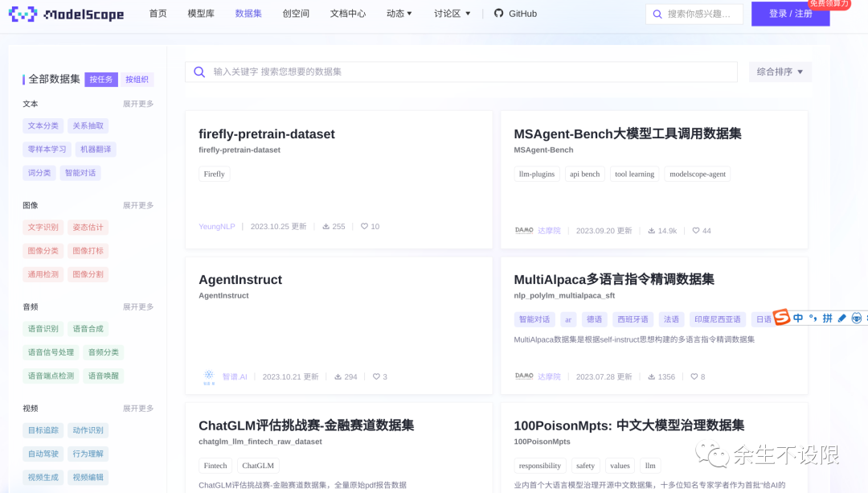Expand the 讨论区 nav dropdown
This screenshot has width=868, height=493.
click(452, 14)
